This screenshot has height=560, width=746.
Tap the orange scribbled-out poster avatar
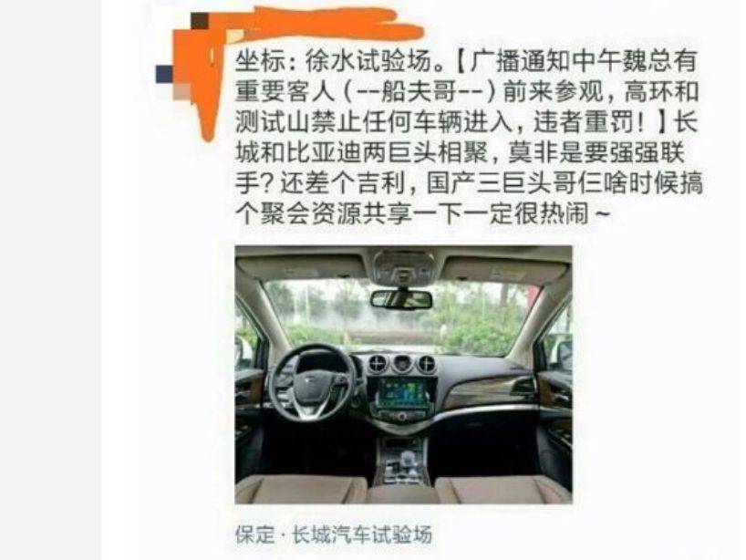[199, 81]
